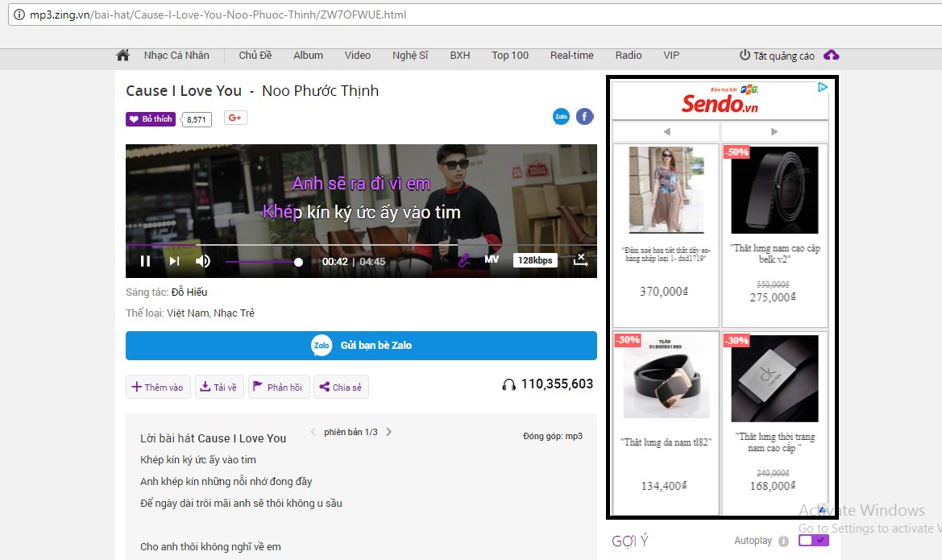The image size is (942, 560).
Task: Click the Gửi bạn bè Zalo button
Action: coord(361,346)
